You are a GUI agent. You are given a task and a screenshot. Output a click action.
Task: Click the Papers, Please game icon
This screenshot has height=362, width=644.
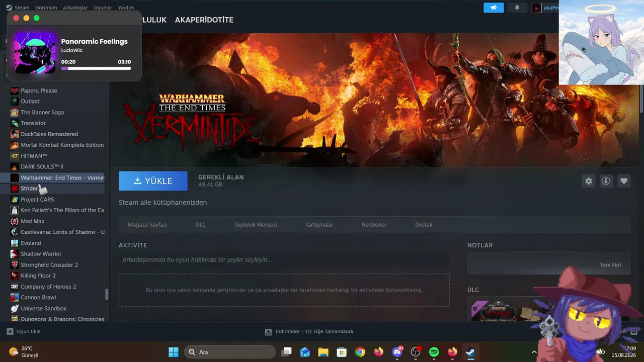tap(15, 90)
